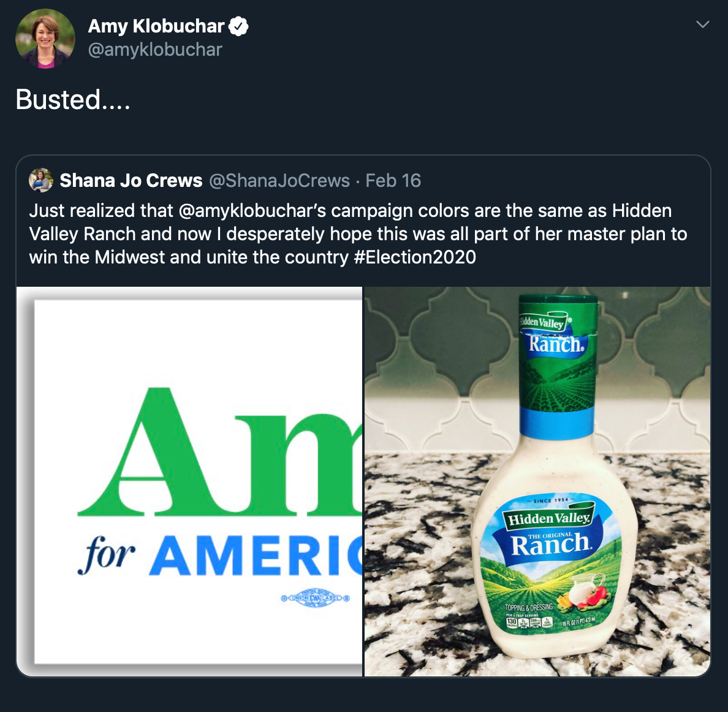Select the quoted text line mentioning Midwest
The image size is (728, 712).
point(190,257)
